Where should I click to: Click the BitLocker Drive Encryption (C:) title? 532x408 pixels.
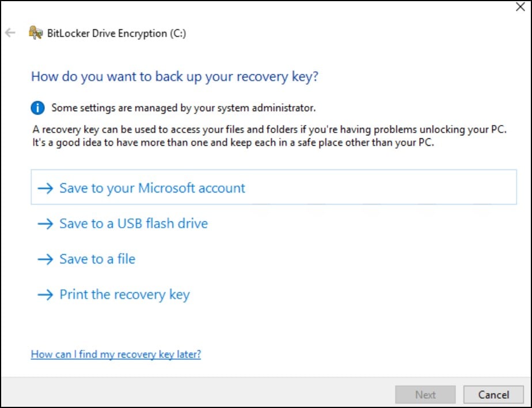click(116, 33)
